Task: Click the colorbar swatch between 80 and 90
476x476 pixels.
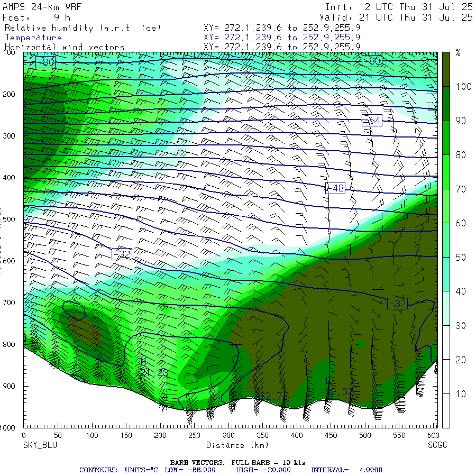Action: (x=446, y=138)
